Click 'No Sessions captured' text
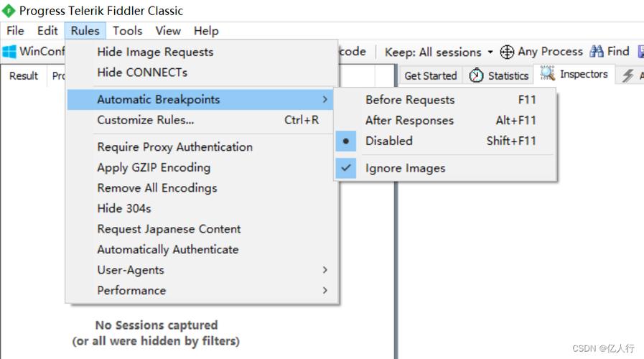Screen dimensions: 644x359 coord(156,325)
